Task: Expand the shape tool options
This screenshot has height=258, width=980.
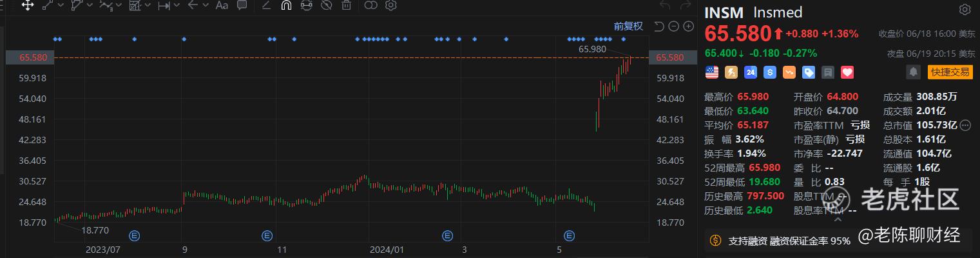Action: pyautogui.click(x=90, y=5)
